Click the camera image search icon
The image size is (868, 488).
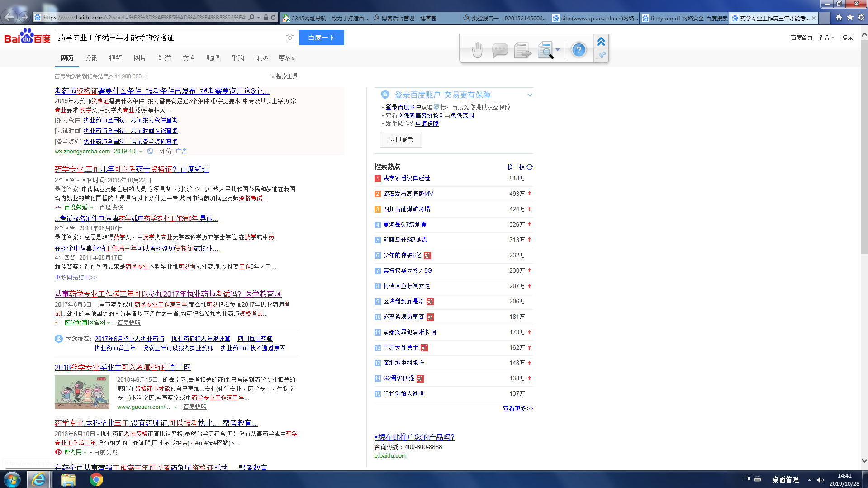click(x=289, y=38)
